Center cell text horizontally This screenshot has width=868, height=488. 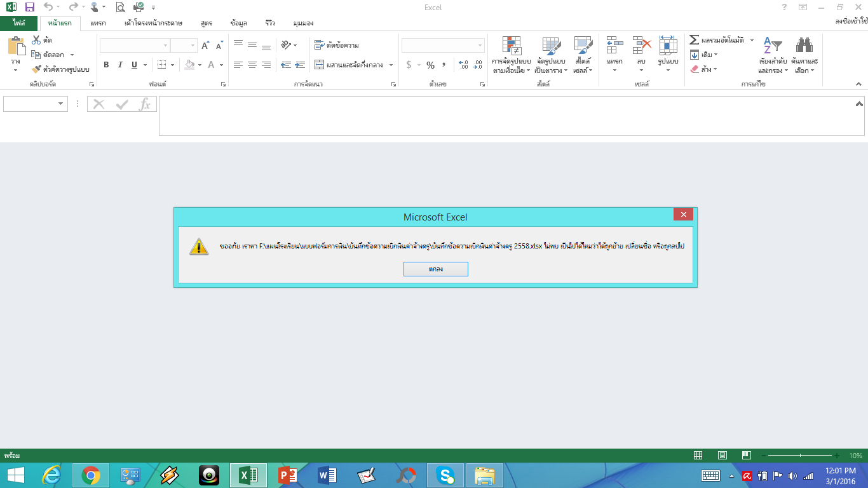tap(252, 65)
